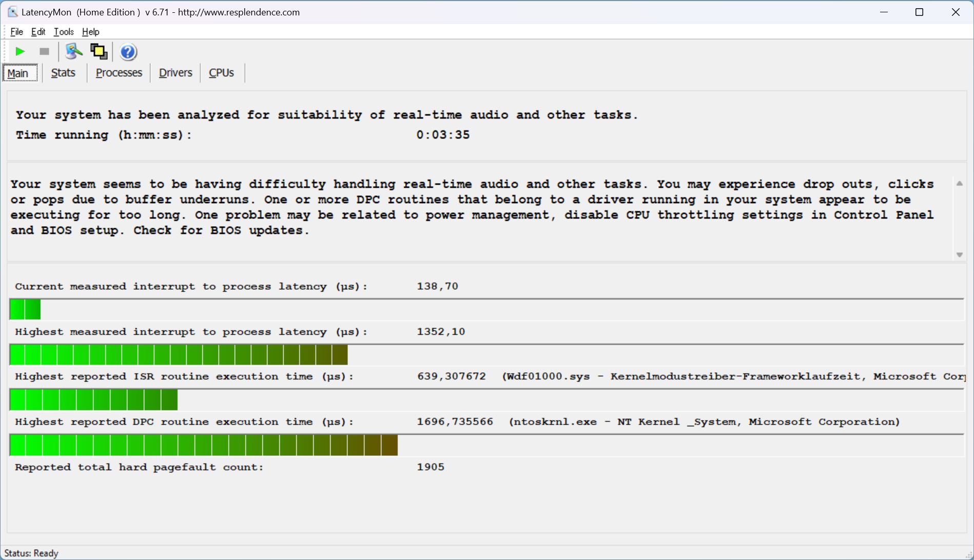This screenshot has height=560, width=974.
Task: Open the options icon with monitor and pen
Action: (73, 51)
